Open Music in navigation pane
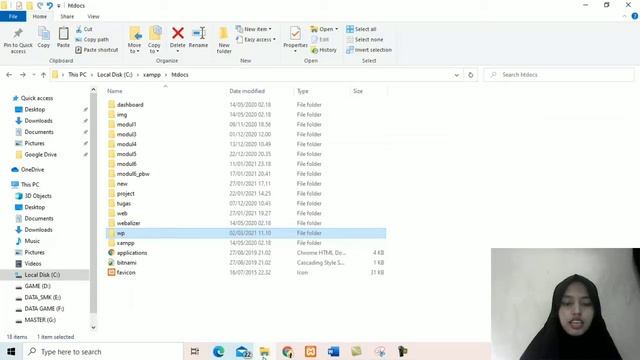640x360 pixels. (x=32, y=241)
